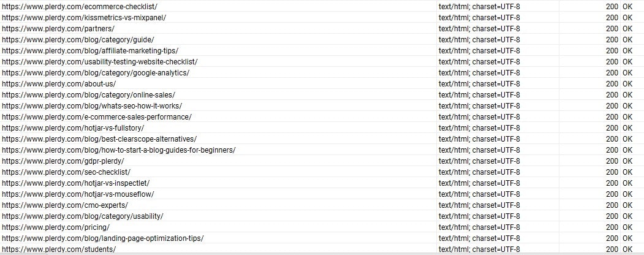Select the google-analytics category URL cell

(x=218, y=73)
